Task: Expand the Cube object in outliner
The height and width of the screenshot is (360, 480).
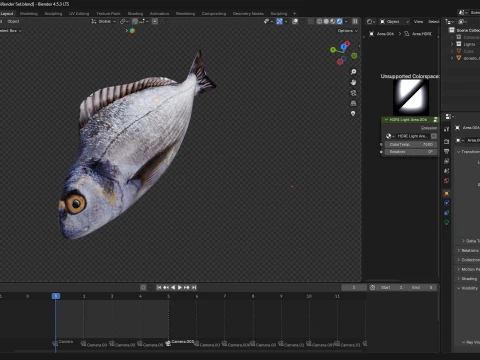Action: click(x=452, y=51)
